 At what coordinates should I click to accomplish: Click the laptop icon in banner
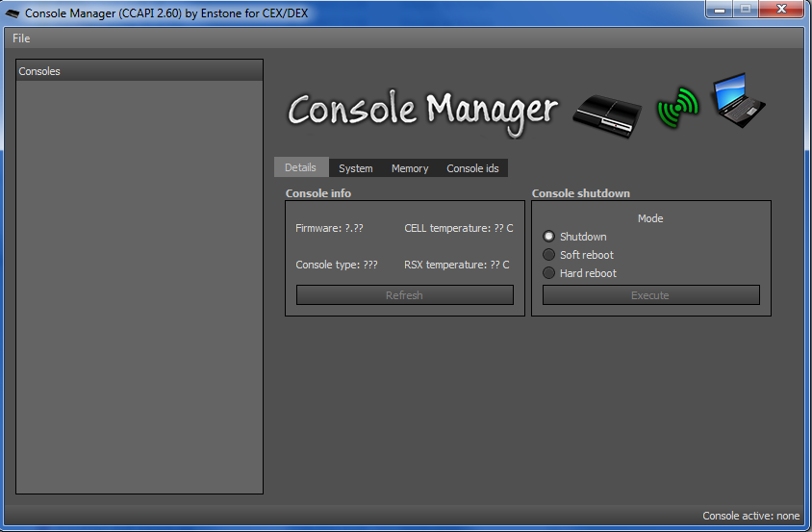click(x=738, y=101)
